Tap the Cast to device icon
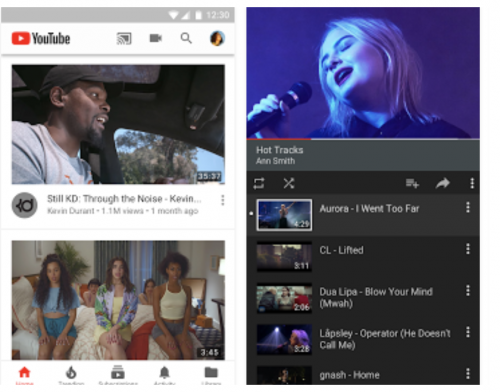The image size is (500, 392). click(124, 39)
